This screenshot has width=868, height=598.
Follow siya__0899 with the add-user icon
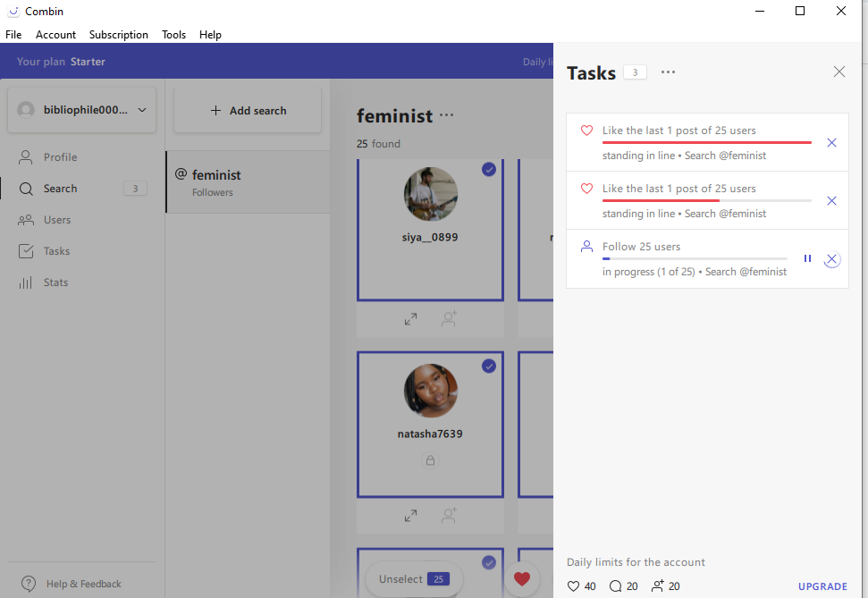[449, 319]
